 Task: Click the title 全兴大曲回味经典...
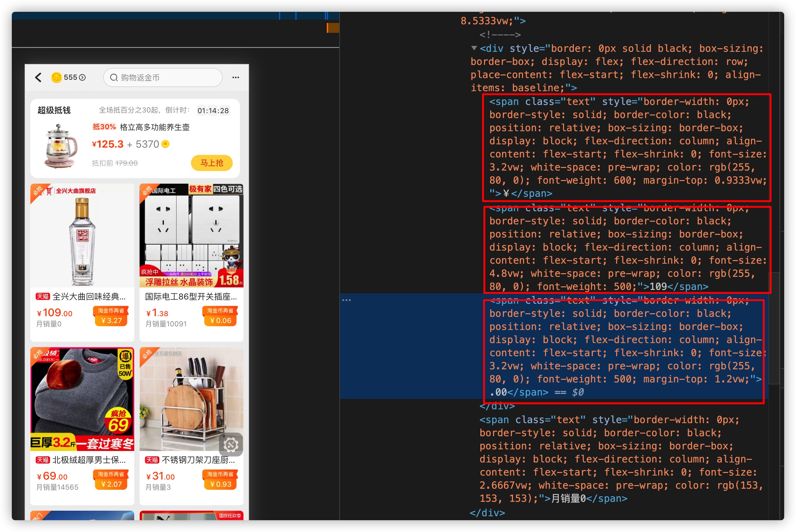pyautogui.click(x=89, y=297)
